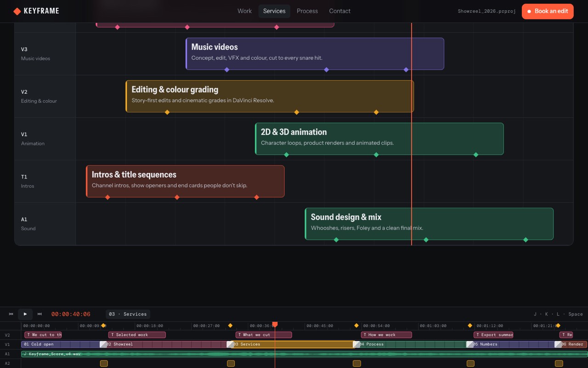Image resolution: width=588 pixels, height=368 pixels.
Task: Open the Intros & title sequences clip
Action: (x=185, y=181)
